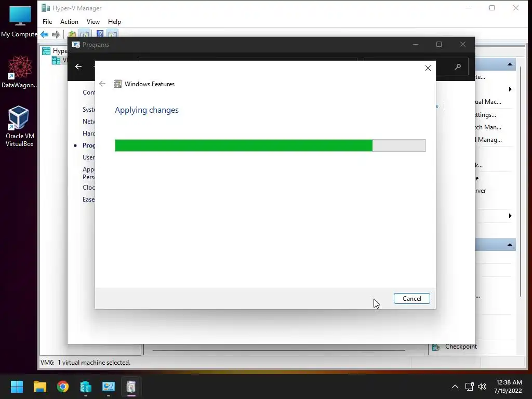Click the Windows Features title icon
This screenshot has height=399, width=532.
[117, 84]
